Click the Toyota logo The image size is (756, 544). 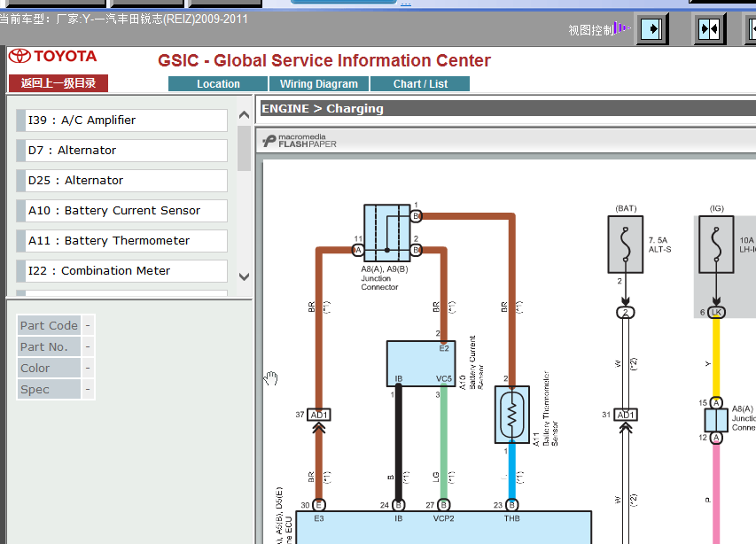(x=53, y=57)
